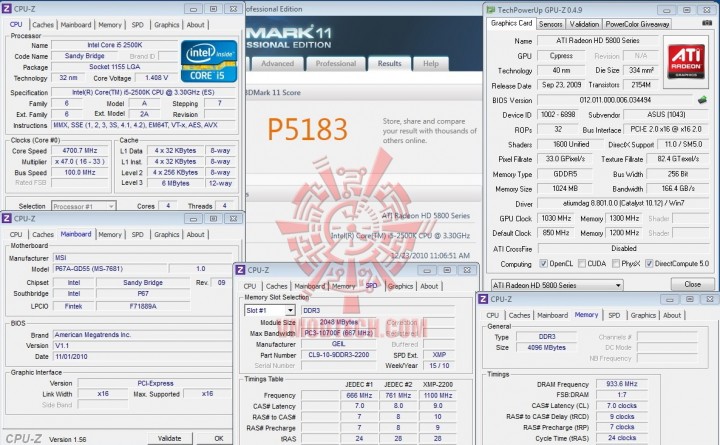Minimize the GPU-Z window
The image size is (720, 445).
666,10
